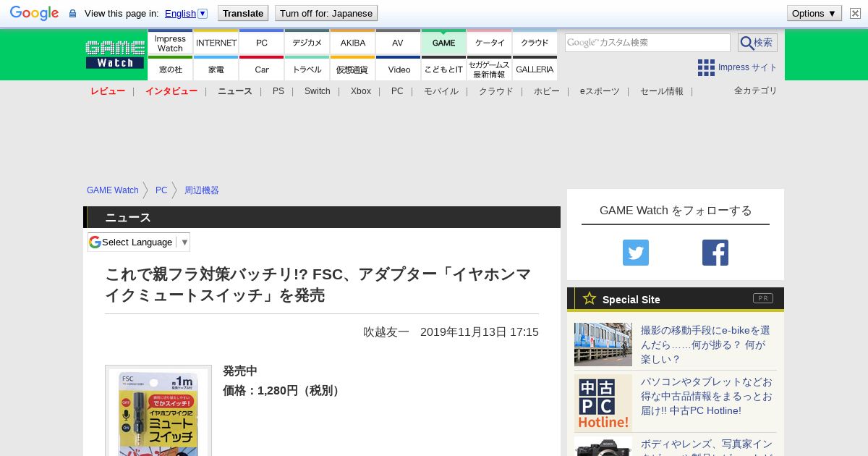This screenshot has height=456, width=868.
Task: Open the Sony camera thumbnail
Action: click(603, 447)
